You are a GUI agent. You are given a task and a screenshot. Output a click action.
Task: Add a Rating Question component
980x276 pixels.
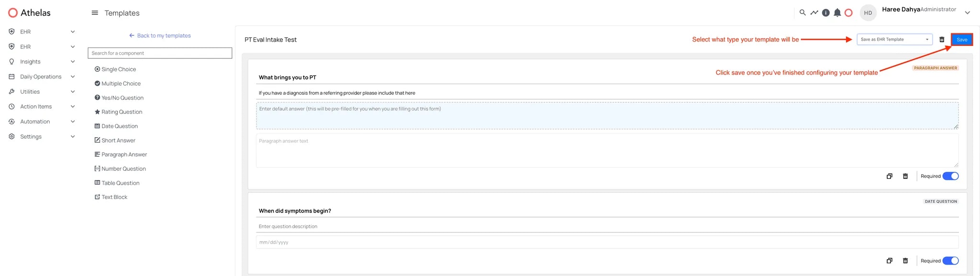click(x=118, y=112)
